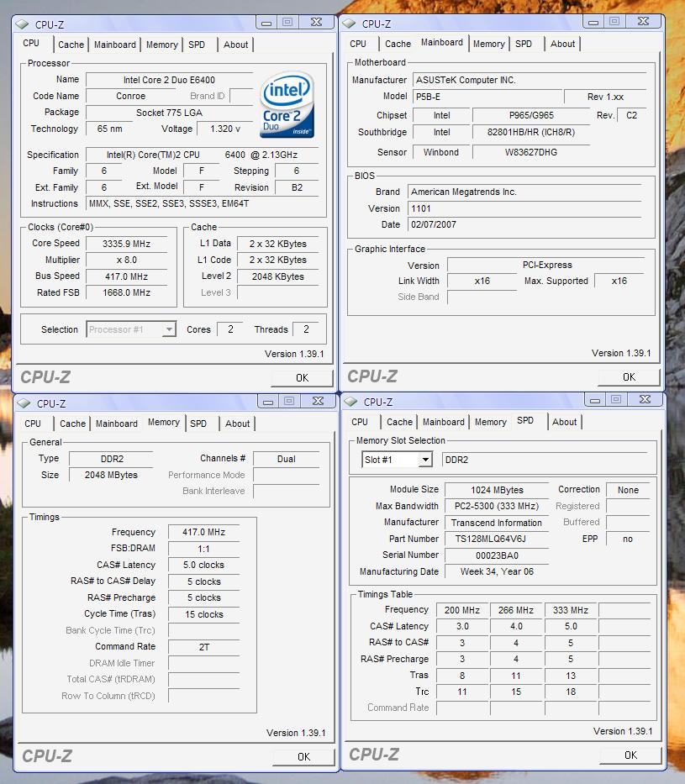The image size is (685, 784).
Task: Click the Sensor value 'W83627DHG'
Action: point(531,152)
